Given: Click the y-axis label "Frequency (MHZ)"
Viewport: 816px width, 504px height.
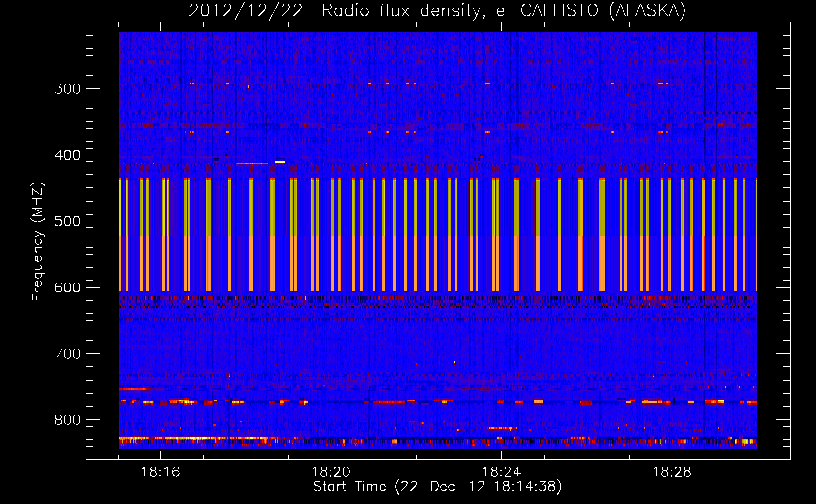Looking at the screenshot, I should 38,241.
